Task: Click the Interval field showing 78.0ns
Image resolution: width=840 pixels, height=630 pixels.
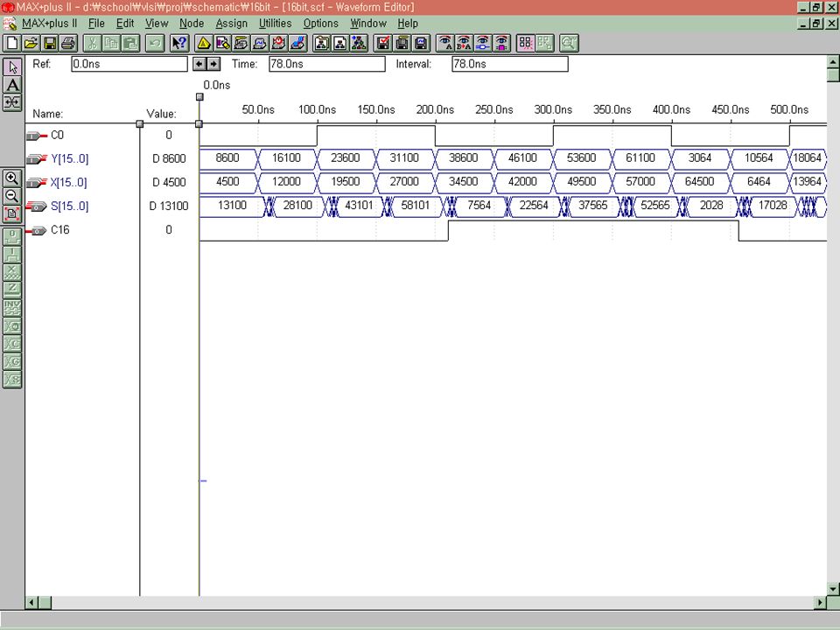Action: pos(510,64)
